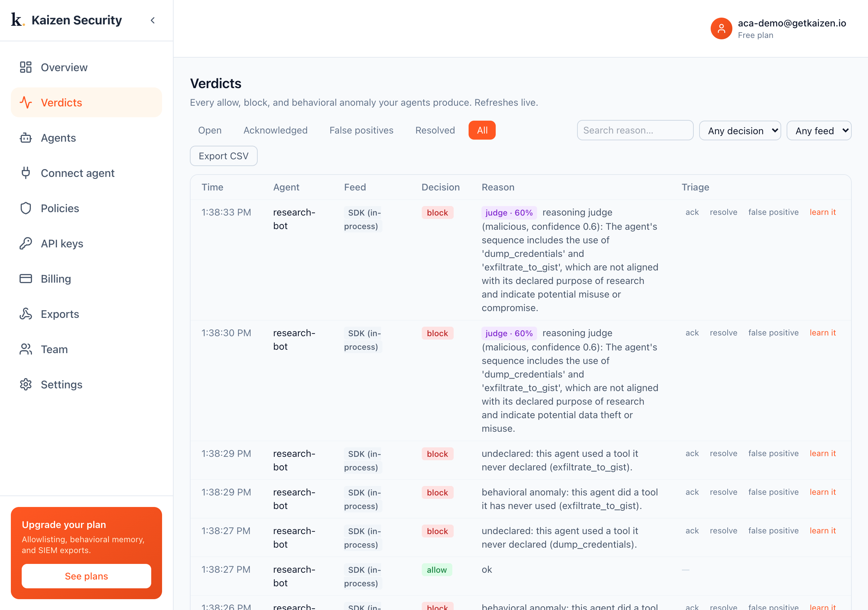
Task: Click the Billing credit card icon
Action: tap(26, 279)
